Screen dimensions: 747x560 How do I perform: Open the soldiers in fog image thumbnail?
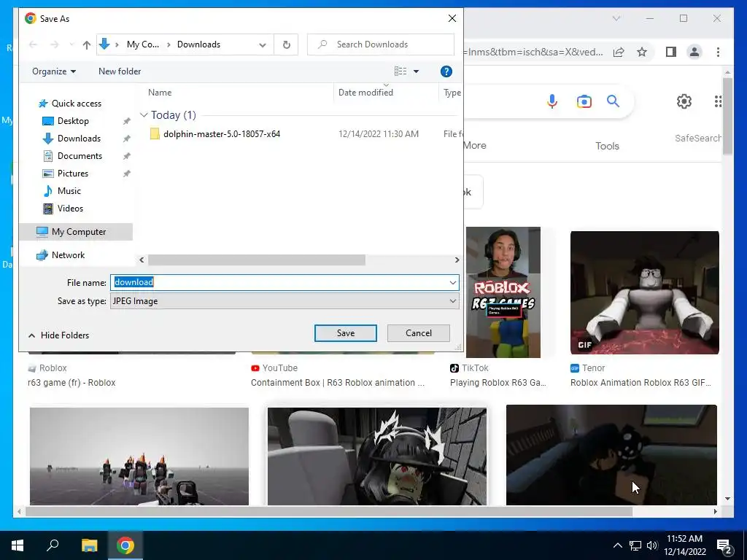click(x=139, y=456)
